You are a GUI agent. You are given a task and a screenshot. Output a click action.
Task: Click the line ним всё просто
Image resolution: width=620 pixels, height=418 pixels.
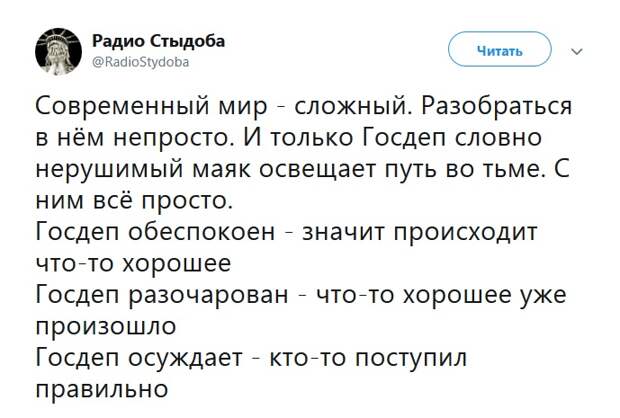[x=134, y=201]
